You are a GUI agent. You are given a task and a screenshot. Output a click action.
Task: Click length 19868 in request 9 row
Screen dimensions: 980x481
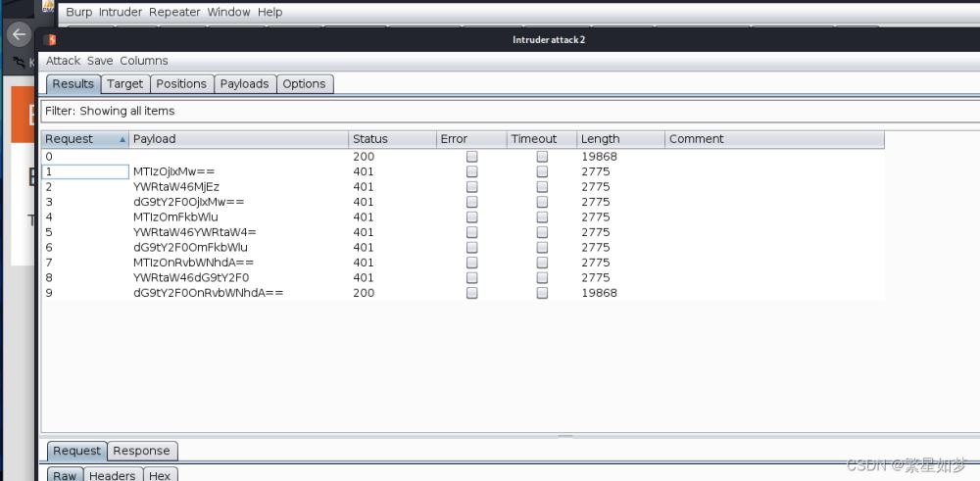599,293
